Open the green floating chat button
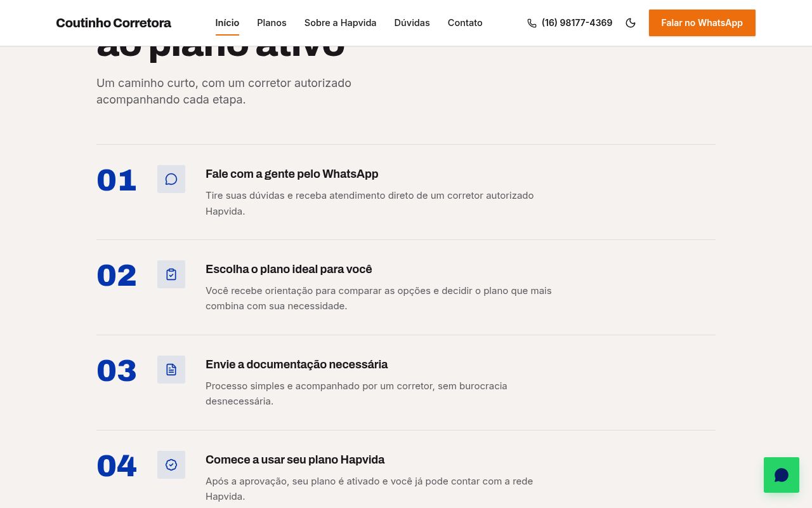Viewport: 812px width, 508px height. [782, 475]
